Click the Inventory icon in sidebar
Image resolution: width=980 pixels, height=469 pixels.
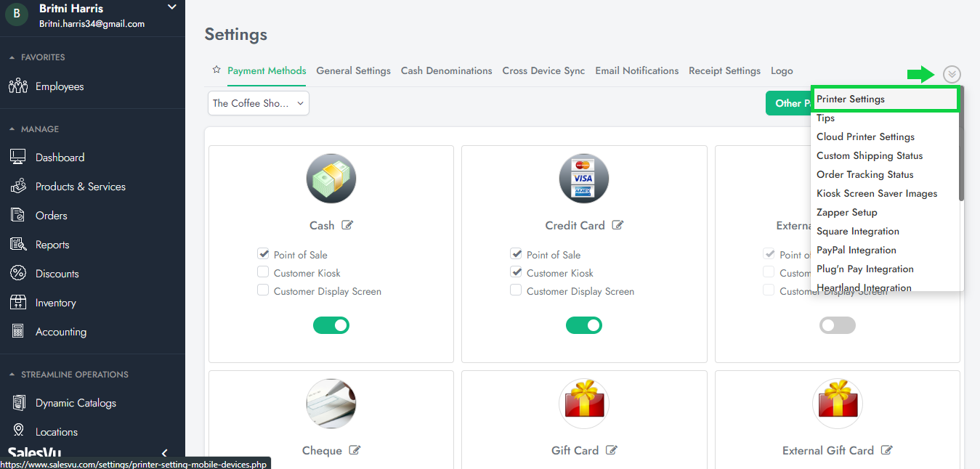(x=18, y=303)
